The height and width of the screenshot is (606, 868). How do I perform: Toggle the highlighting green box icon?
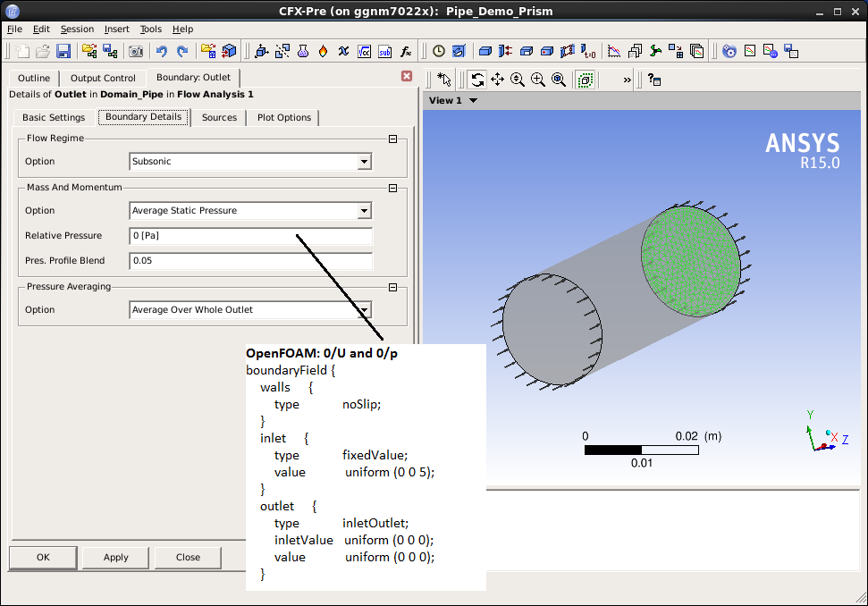click(586, 80)
